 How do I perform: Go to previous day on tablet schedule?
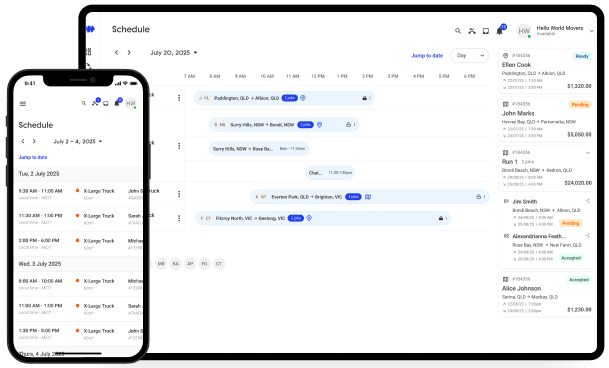point(117,52)
